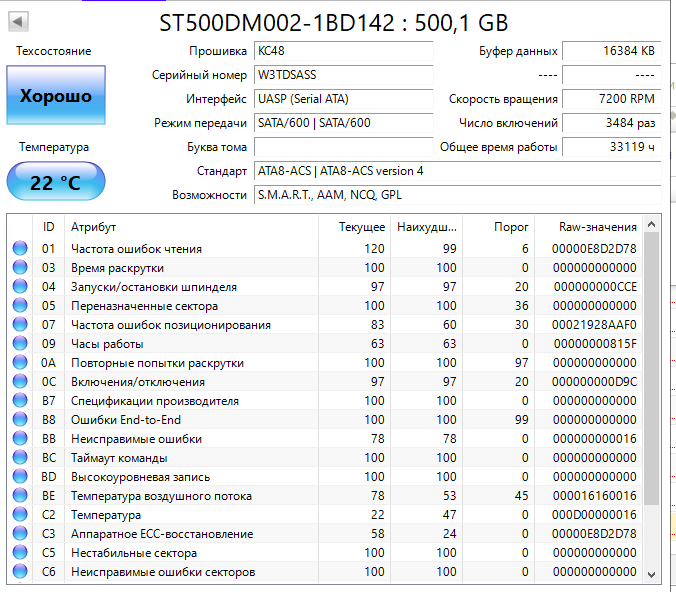Viewport: 676px width, 592px height.
Task: Click the scrollbar down arrow in attribute list
Action: tap(651, 574)
